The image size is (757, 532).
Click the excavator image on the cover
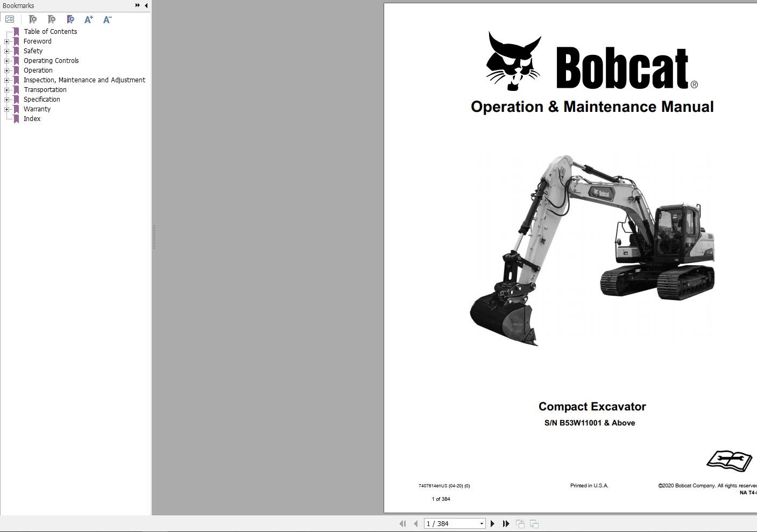(x=592, y=250)
